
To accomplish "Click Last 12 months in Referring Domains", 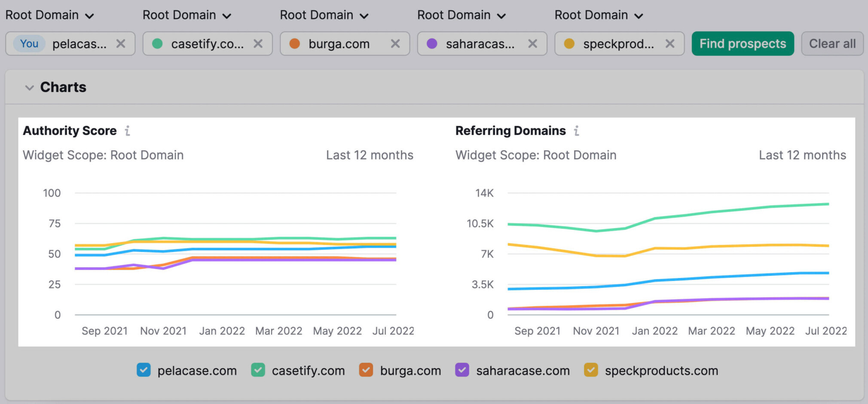I will [x=802, y=155].
